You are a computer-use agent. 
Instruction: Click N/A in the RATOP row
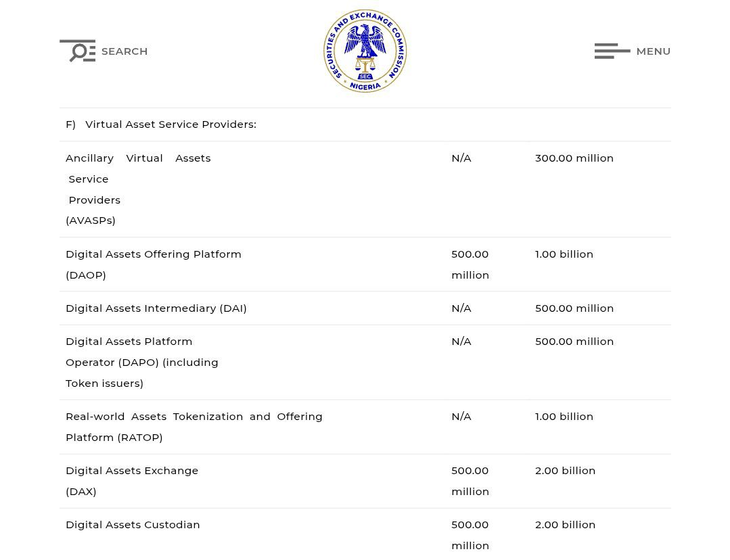pyautogui.click(x=461, y=417)
